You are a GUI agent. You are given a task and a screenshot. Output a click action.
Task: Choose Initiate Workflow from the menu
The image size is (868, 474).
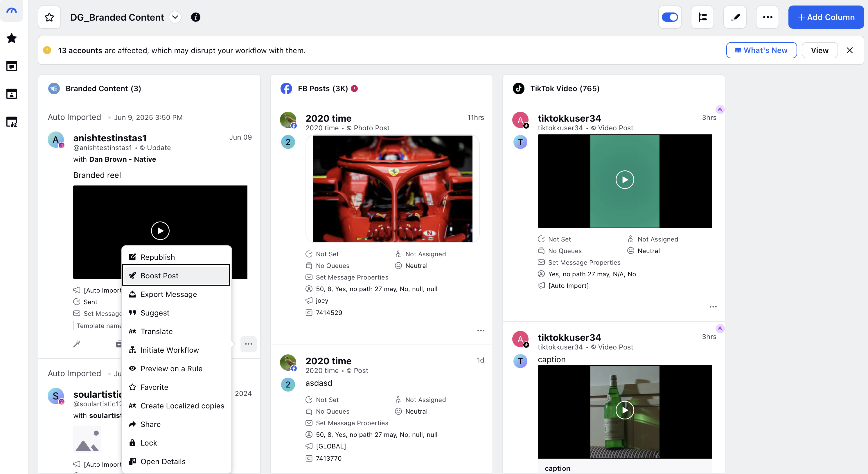pos(177,350)
